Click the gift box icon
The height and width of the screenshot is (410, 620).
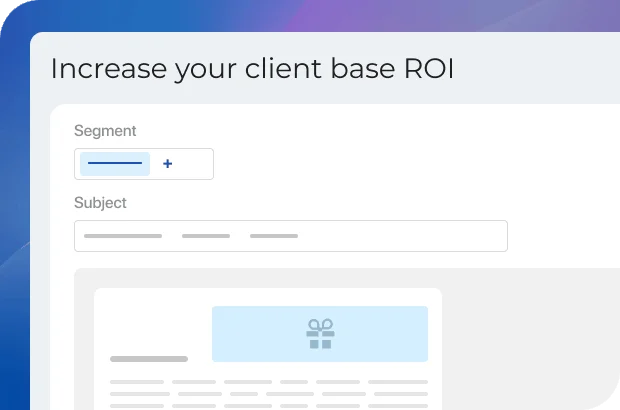pos(320,334)
